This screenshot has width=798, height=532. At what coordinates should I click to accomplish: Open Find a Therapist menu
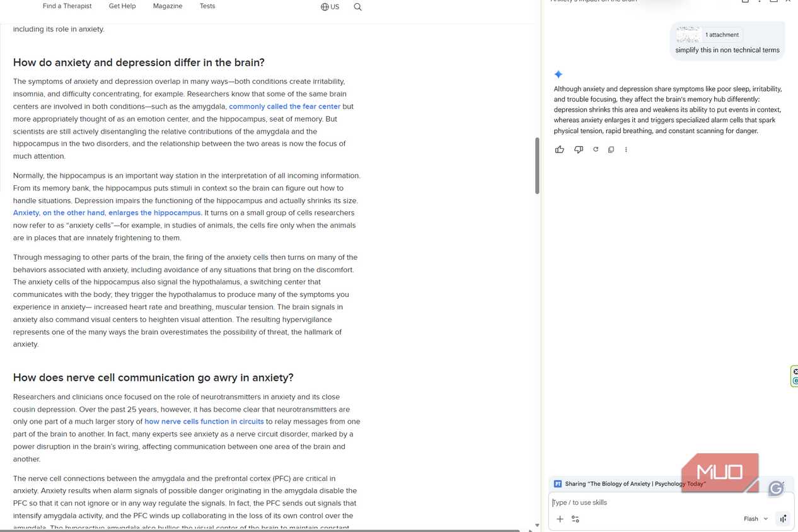tap(67, 6)
